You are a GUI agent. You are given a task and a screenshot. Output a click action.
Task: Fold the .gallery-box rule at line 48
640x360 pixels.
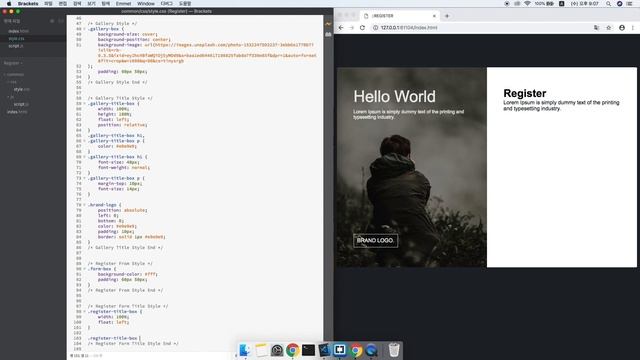pos(84,29)
